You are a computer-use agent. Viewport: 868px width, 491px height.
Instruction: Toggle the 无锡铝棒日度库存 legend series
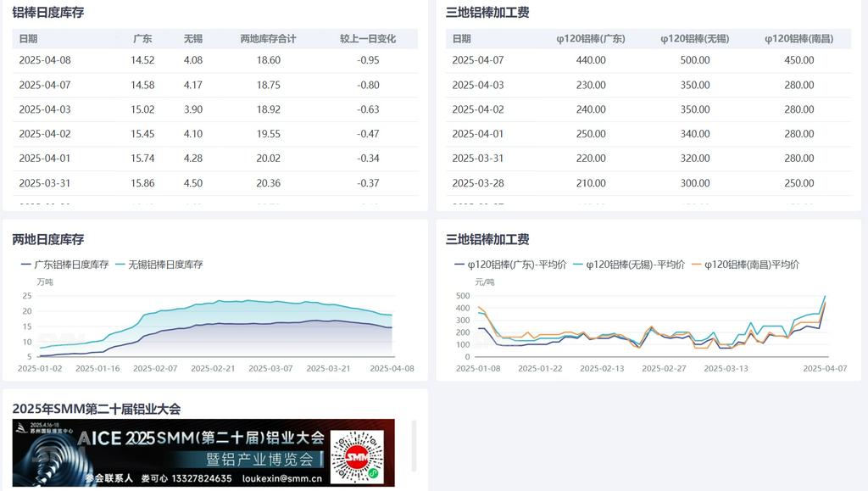pyautogui.click(x=159, y=265)
